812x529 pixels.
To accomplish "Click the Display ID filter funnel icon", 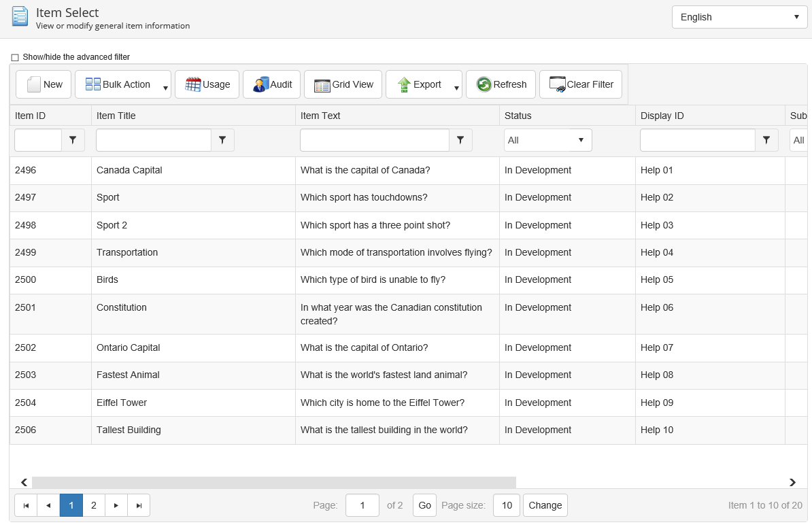I will 766,140.
